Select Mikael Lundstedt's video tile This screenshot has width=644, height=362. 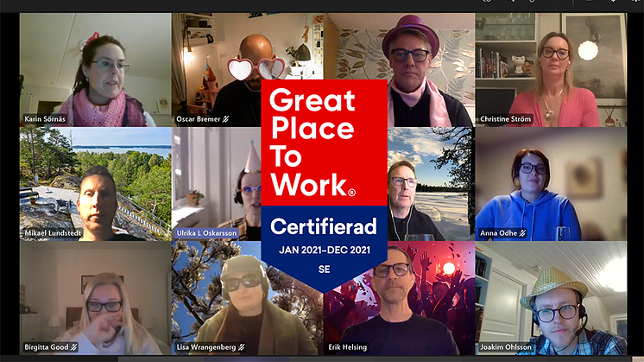click(x=95, y=184)
